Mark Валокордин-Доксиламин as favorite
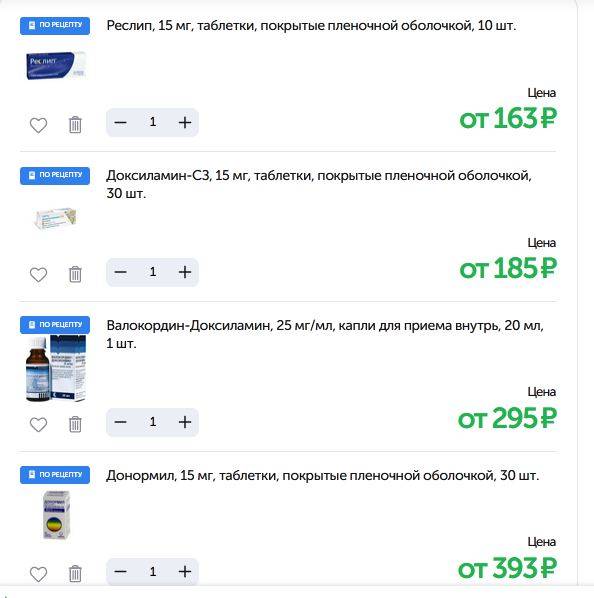This screenshot has width=594, height=598. [38, 424]
